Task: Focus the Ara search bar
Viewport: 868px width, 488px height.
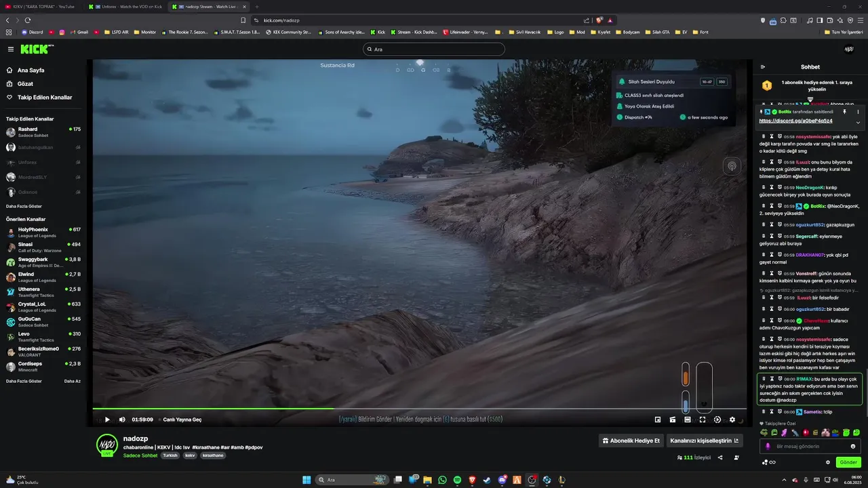Action: click(434, 49)
